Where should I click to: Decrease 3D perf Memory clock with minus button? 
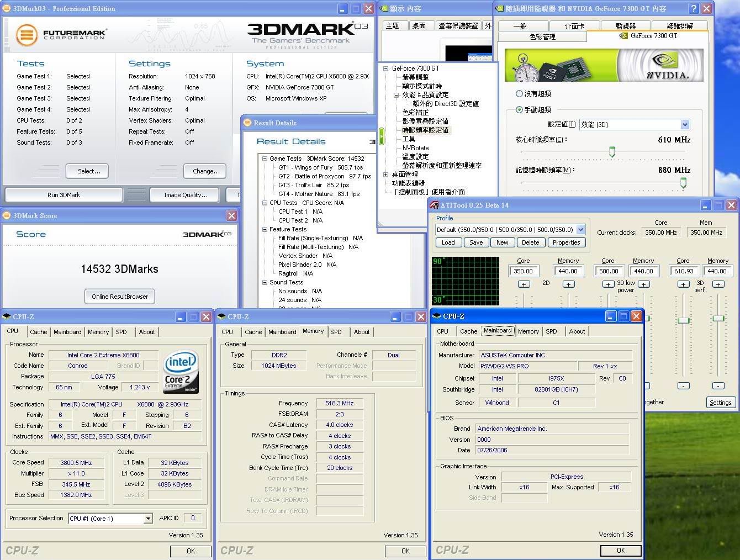tap(718, 385)
